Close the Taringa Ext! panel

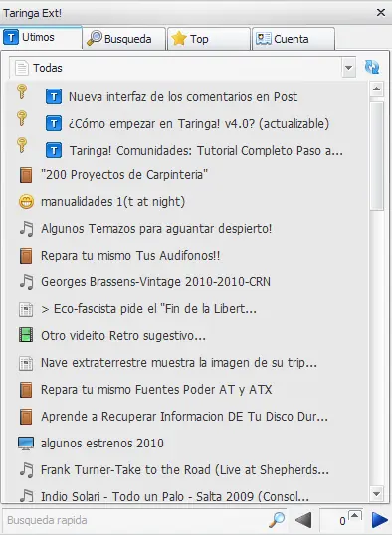click(381, 13)
